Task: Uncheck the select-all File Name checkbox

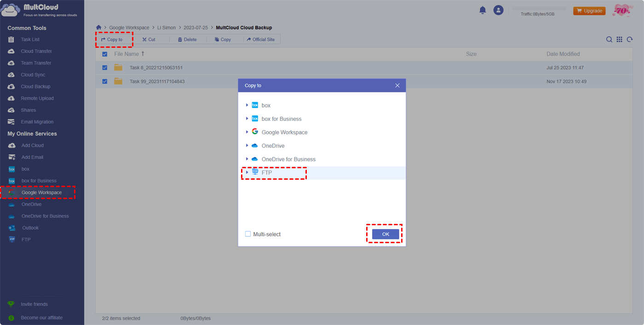Action: pyautogui.click(x=105, y=54)
